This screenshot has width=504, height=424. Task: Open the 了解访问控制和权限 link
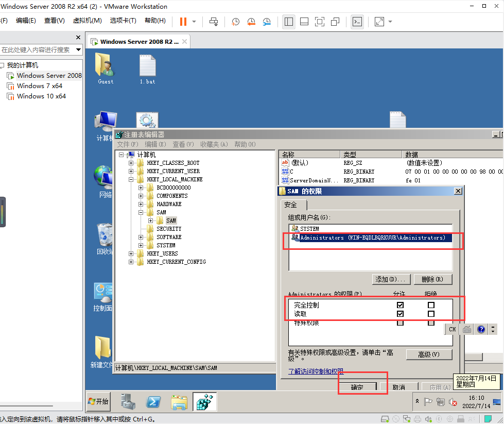coord(316,371)
